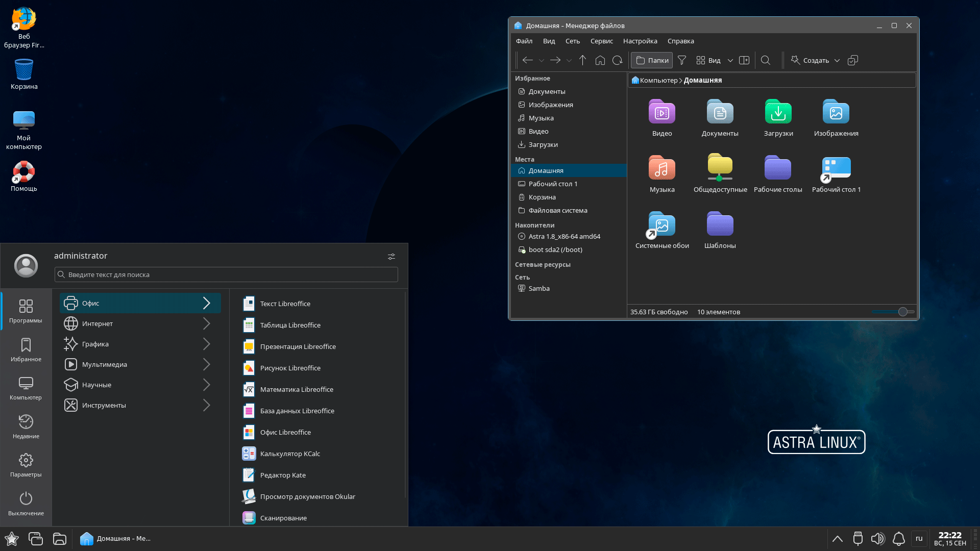Click the Home icon in file manager toolbar

[x=600, y=60]
